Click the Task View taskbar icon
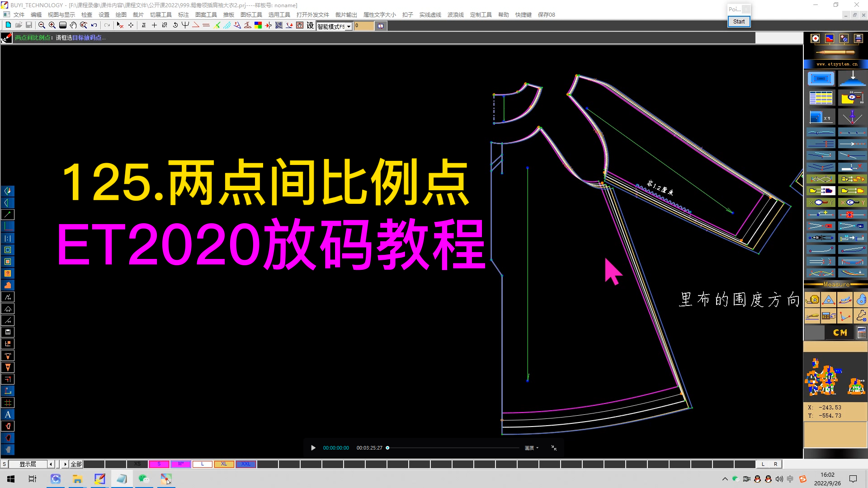Image resolution: width=868 pixels, height=488 pixels. coord(33,479)
